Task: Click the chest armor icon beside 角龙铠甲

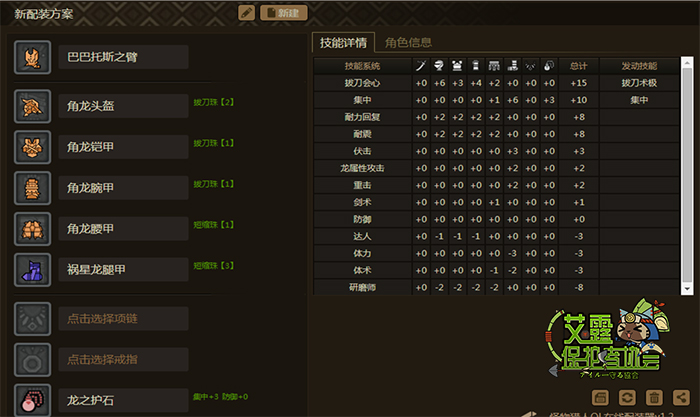Action: pyautogui.click(x=33, y=147)
